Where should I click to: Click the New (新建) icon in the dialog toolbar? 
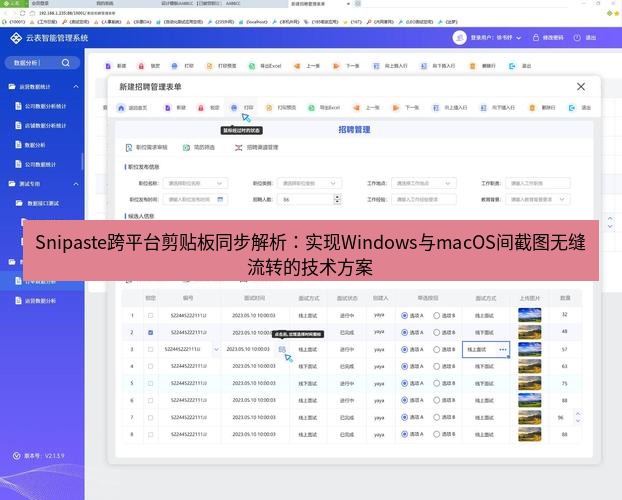click(x=167, y=108)
